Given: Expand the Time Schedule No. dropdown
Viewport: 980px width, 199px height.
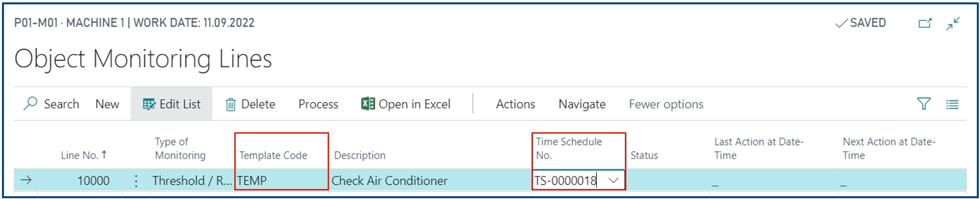Looking at the screenshot, I should (x=613, y=181).
